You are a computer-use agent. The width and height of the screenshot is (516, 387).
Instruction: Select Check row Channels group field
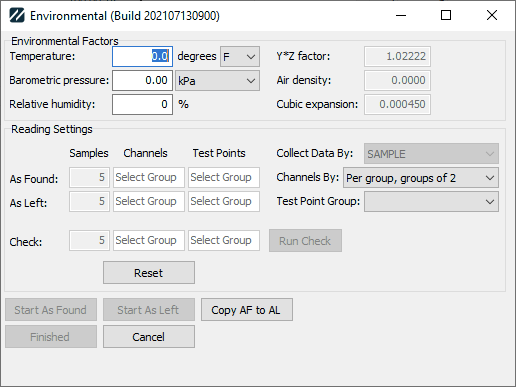pos(149,240)
